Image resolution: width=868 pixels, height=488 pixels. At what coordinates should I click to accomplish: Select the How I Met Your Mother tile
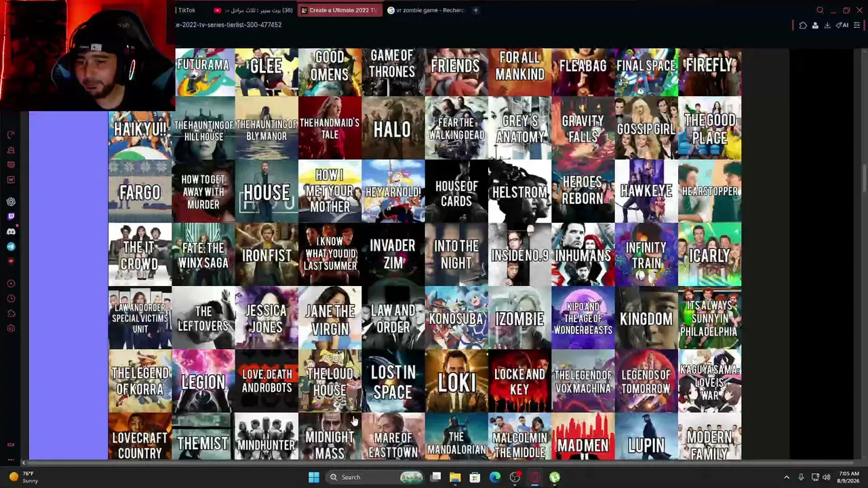tap(330, 191)
